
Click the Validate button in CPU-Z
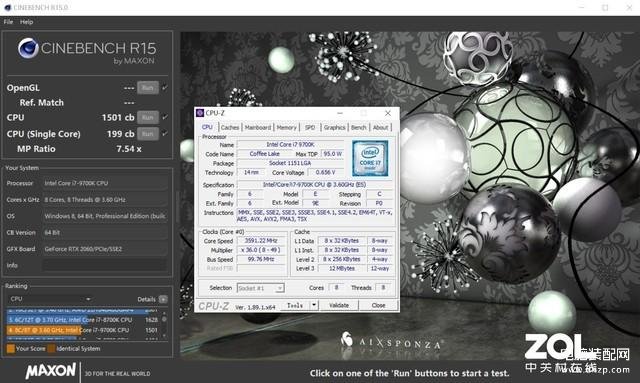point(339,305)
